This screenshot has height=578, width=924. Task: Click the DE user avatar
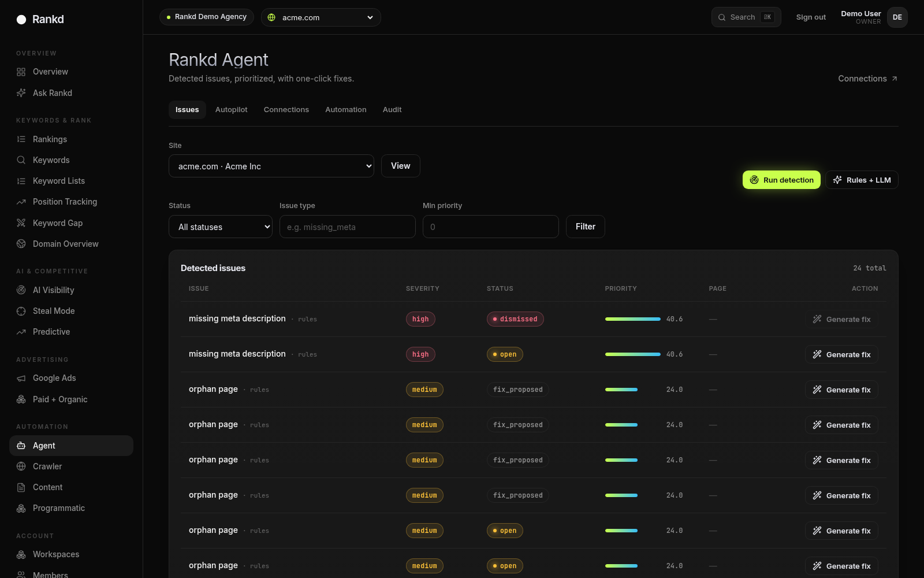coord(897,17)
